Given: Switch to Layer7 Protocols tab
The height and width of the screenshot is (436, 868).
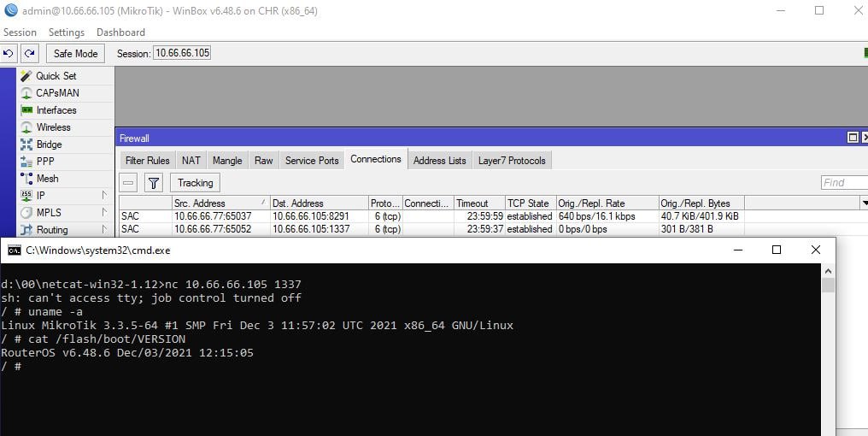Looking at the screenshot, I should click(x=512, y=161).
